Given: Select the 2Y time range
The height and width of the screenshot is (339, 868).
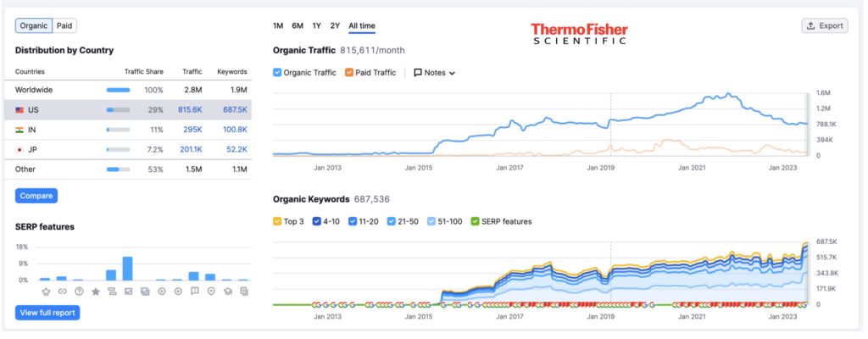Looking at the screenshot, I should click(335, 25).
